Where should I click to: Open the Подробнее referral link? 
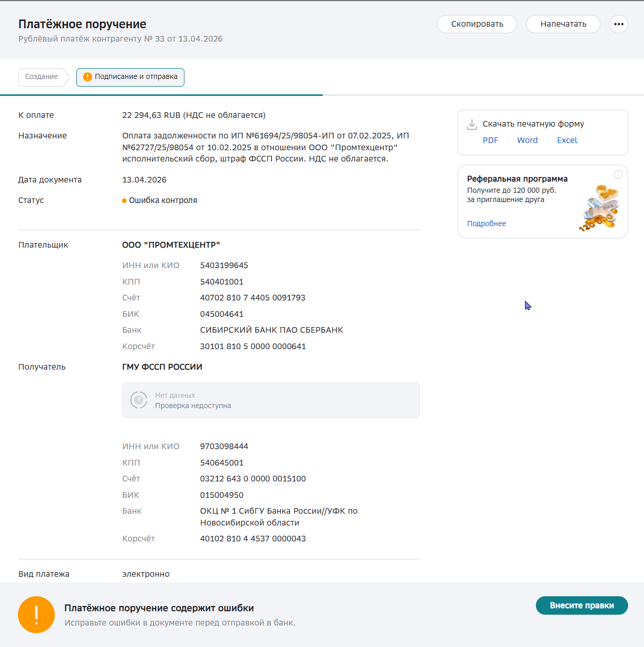pos(486,224)
